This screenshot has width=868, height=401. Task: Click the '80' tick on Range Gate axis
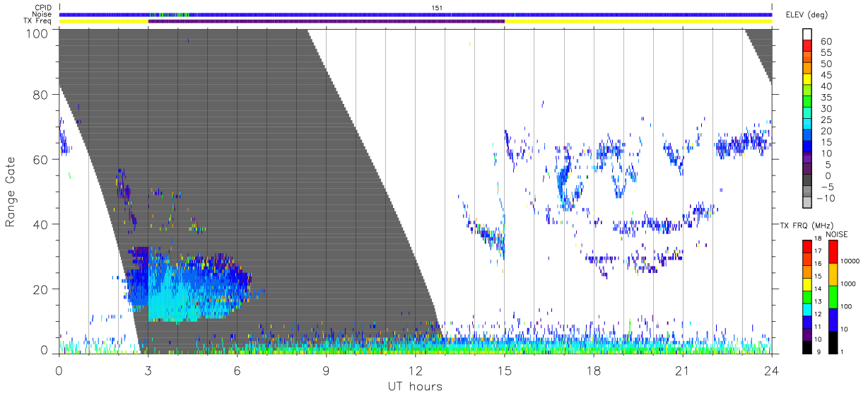click(41, 95)
